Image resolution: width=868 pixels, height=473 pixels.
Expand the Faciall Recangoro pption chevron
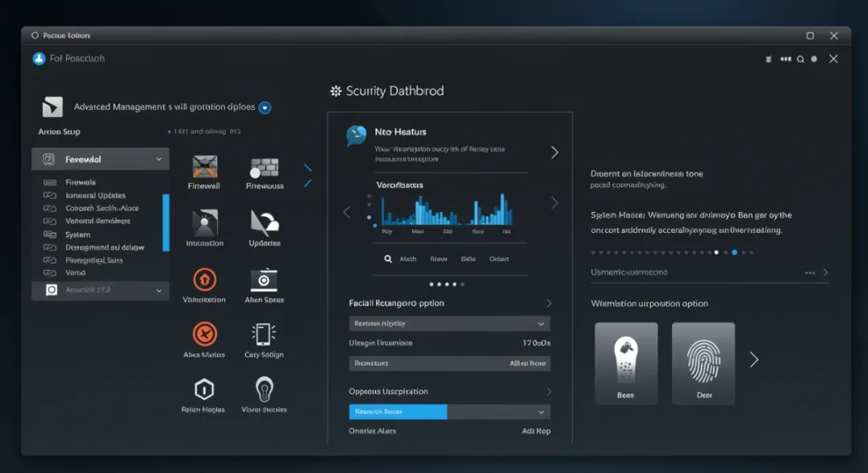pos(549,304)
